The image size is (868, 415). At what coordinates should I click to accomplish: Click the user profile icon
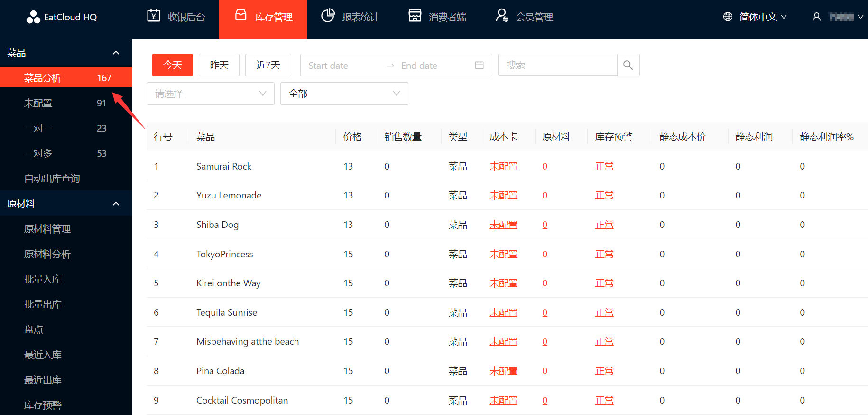point(816,17)
